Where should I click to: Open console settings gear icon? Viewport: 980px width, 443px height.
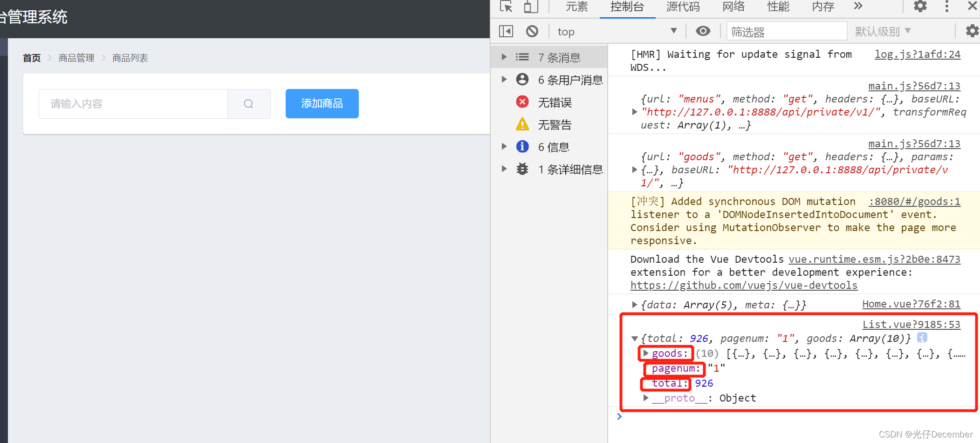pos(972,31)
